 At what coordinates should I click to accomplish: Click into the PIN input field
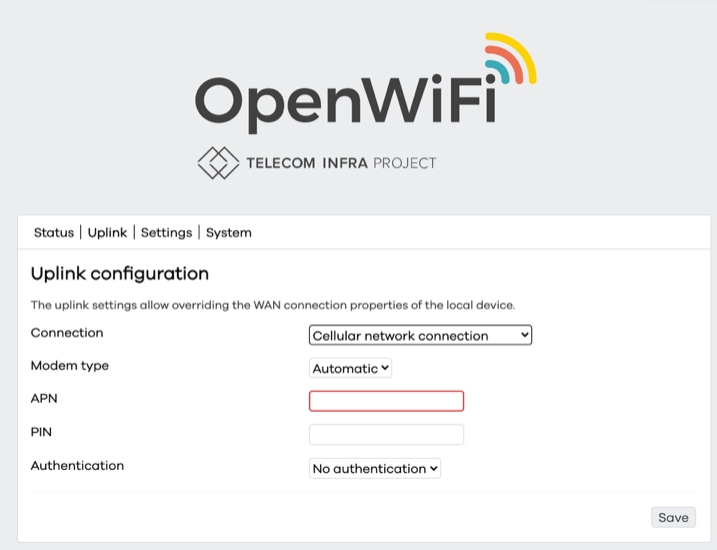(386, 434)
